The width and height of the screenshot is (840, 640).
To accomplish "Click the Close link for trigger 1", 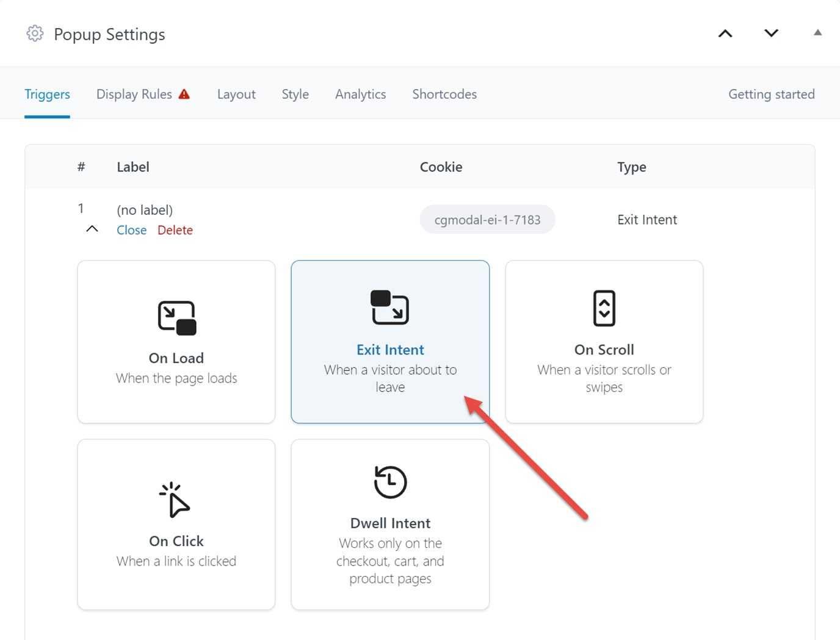I will [x=132, y=230].
